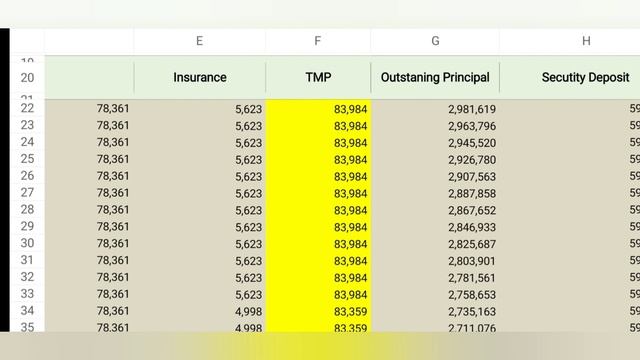Select row 24 header
The image size is (640, 360).
pos(27,142)
